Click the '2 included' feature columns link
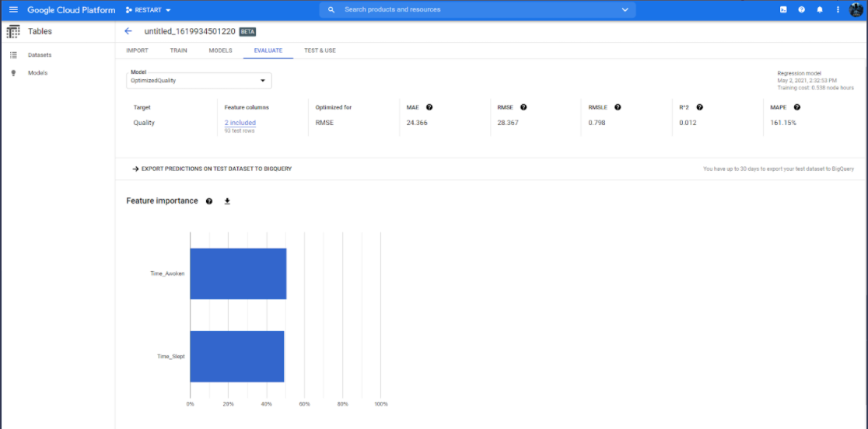The height and width of the screenshot is (429, 868). tap(240, 123)
